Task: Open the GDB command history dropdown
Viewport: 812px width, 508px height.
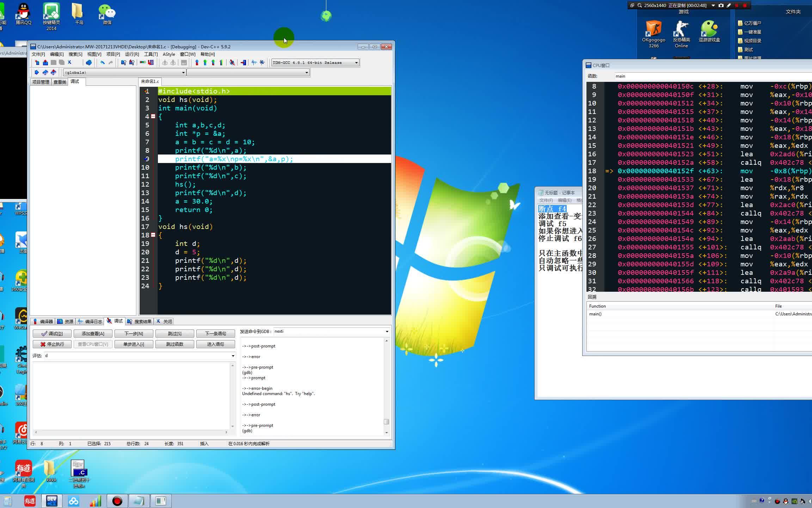Action: pyautogui.click(x=387, y=332)
